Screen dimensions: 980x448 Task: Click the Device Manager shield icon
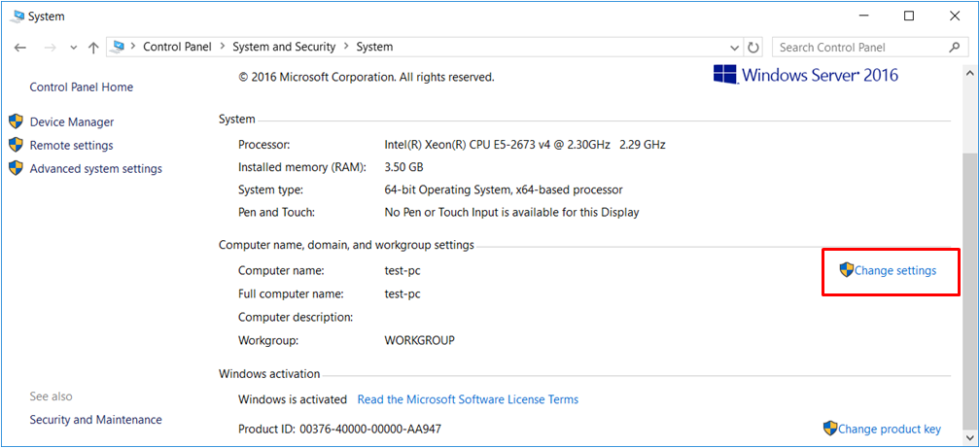click(x=16, y=121)
